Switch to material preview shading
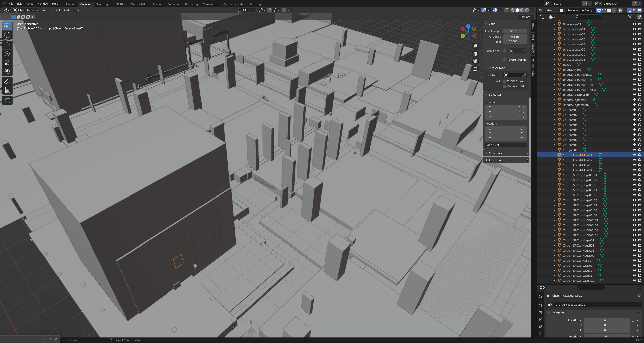Image resolution: width=644 pixels, height=343 pixels. coord(522,10)
